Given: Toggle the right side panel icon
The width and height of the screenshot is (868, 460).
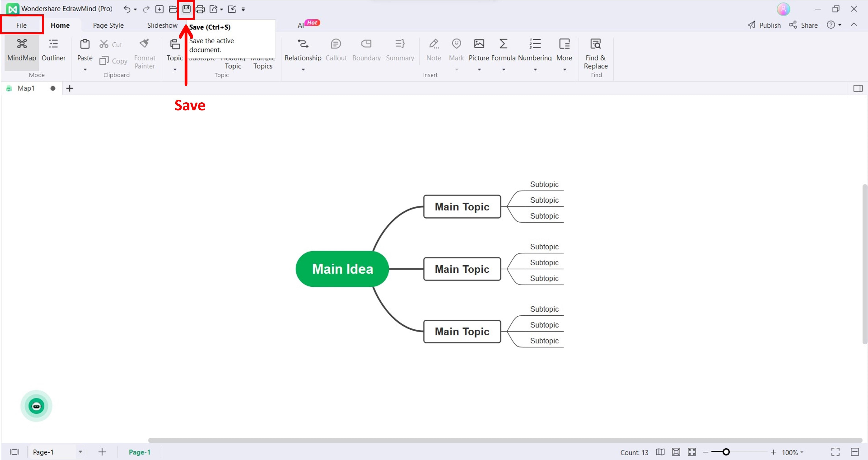Looking at the screenshot, I should pyautogui.click(x=858, y=88).
